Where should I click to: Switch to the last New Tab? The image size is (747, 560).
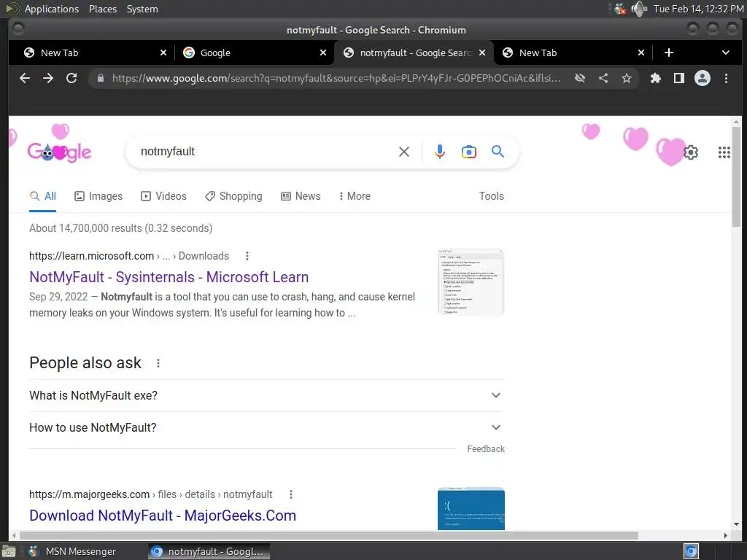tap(572, 52)
